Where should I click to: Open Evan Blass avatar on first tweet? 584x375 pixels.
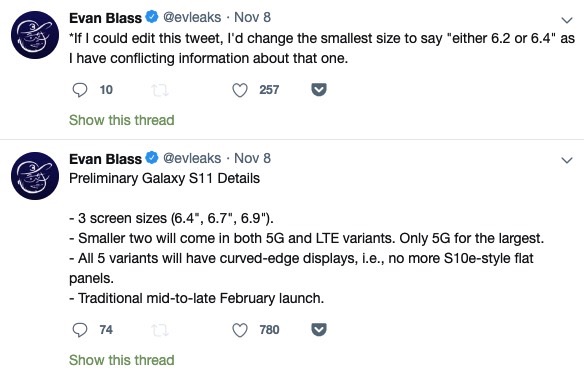[x=35, y=35]
